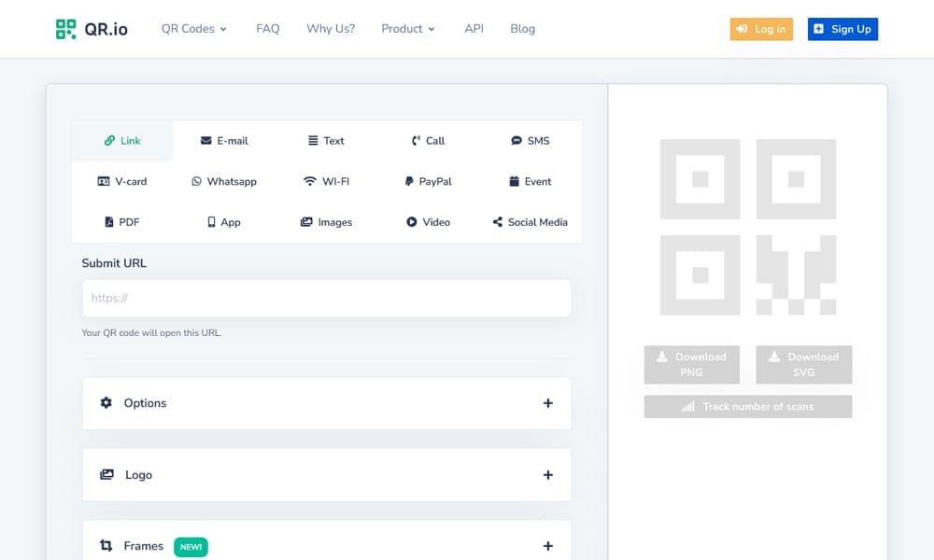Choose the V-card QR code type

point(122,182)
